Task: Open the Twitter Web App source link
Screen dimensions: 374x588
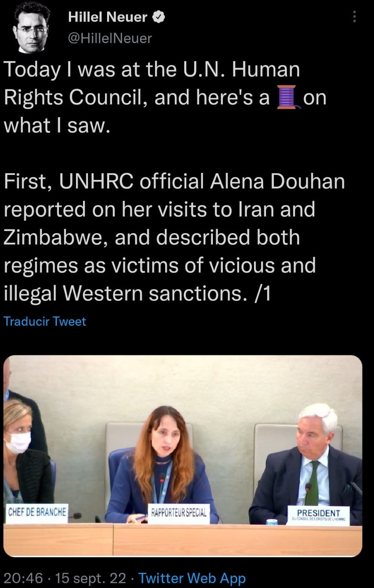Action: click(x=192, y=578)
